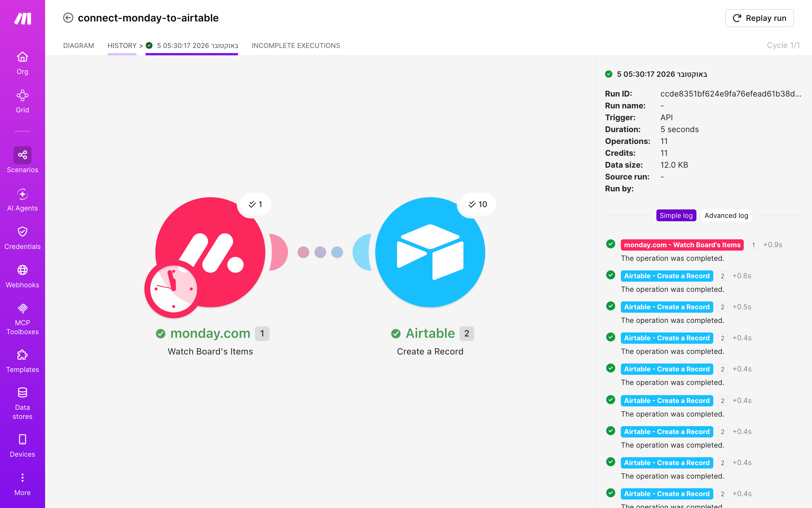Click the scenario title connect-monday-to-airtable
The width and height of the screenshot is (812, 508).
(x=148, y=18)
